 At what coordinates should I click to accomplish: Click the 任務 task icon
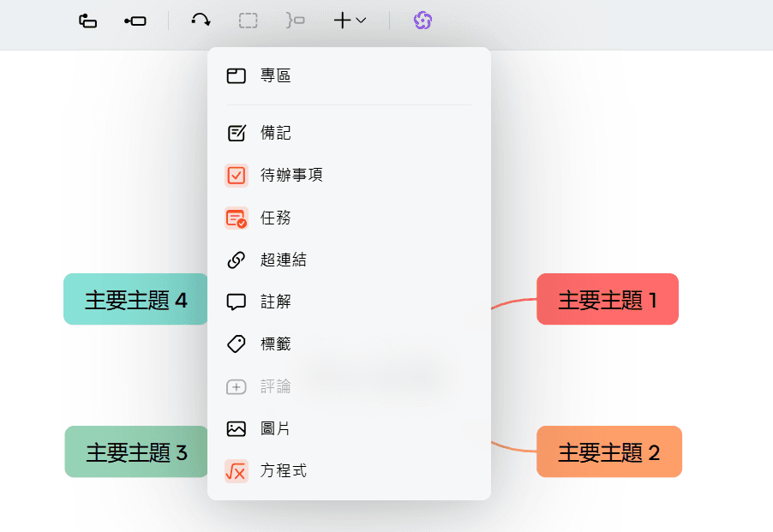coord(237,218)
